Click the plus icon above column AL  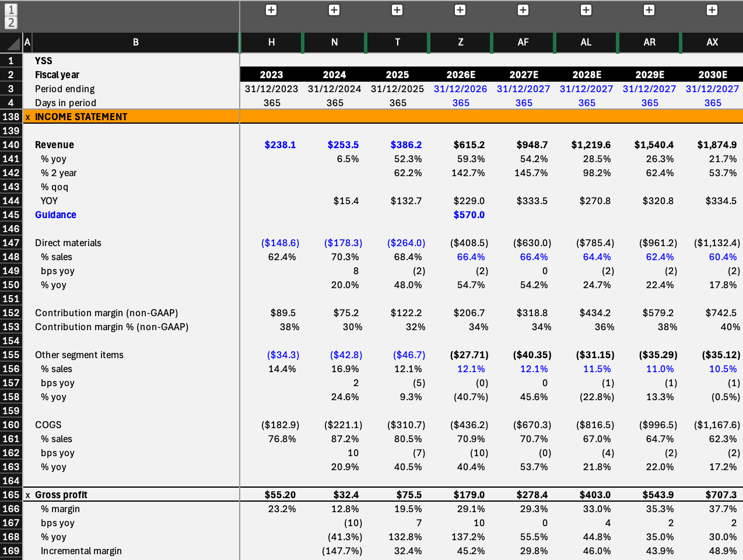586,10
